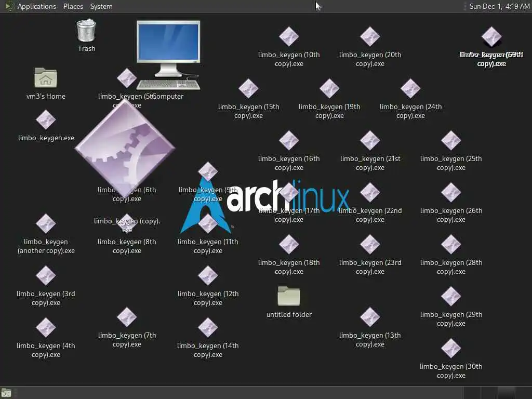Select limbo_keygen (11th copy).exe icon
Image resolution: width=532 pixels, height=399 pixels.
coord(208,224)
